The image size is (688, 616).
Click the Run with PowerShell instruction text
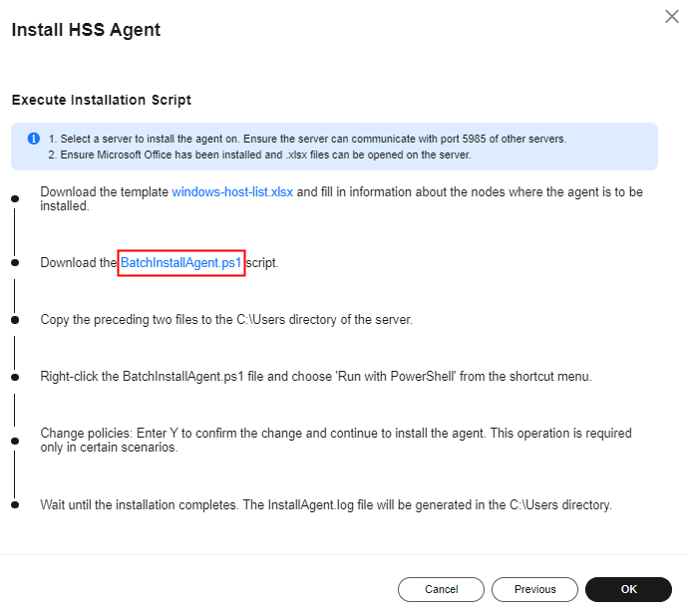[x=316, y=377]
